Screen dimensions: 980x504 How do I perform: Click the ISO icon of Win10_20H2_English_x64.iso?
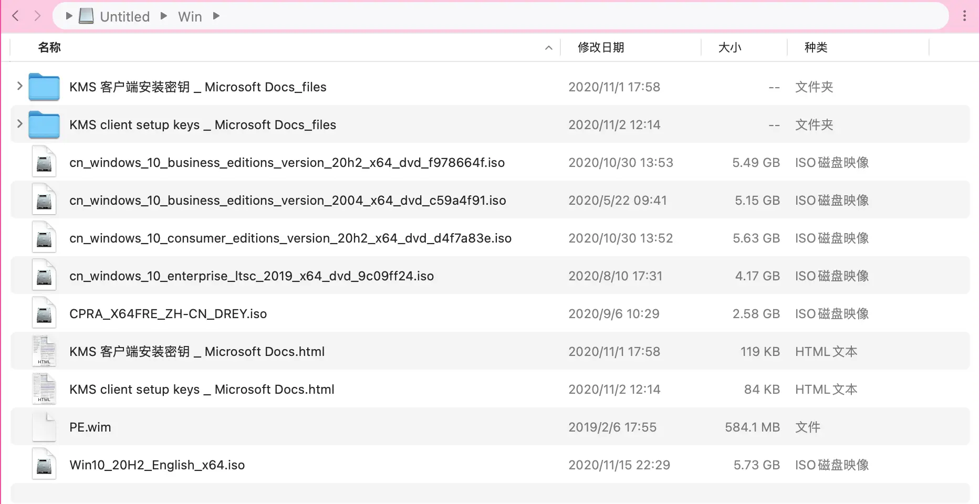pos(44,464)
